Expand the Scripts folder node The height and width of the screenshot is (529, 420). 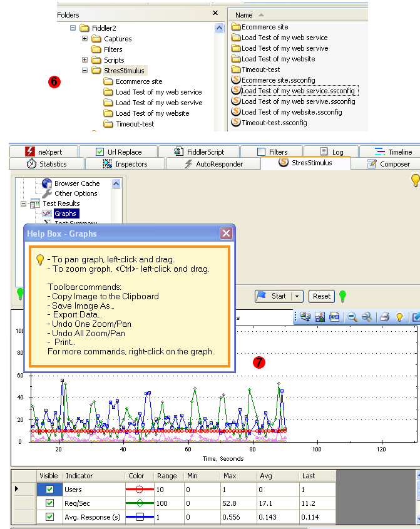[x=85, y=60]
